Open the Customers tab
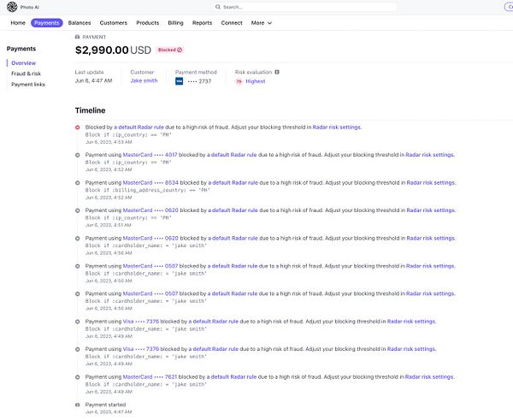Image resolution: width=513 pixels, height=420 pixels. click(113, 23)
